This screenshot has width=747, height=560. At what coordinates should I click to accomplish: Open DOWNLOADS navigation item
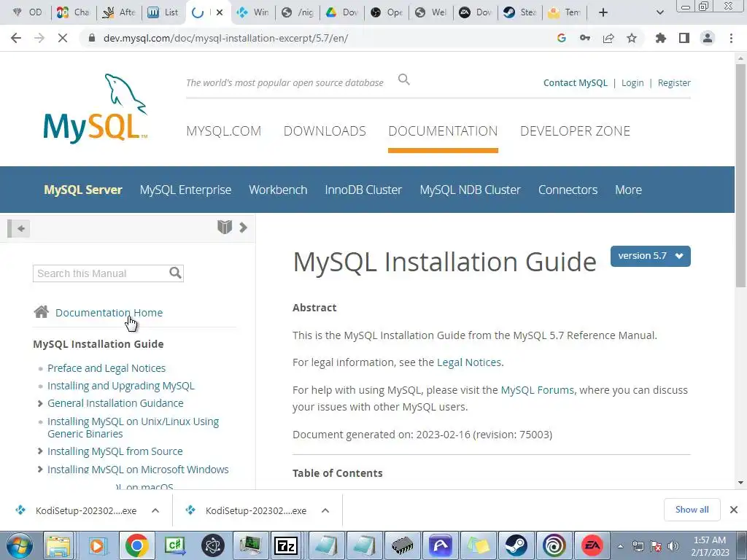(x=325, y=131)
